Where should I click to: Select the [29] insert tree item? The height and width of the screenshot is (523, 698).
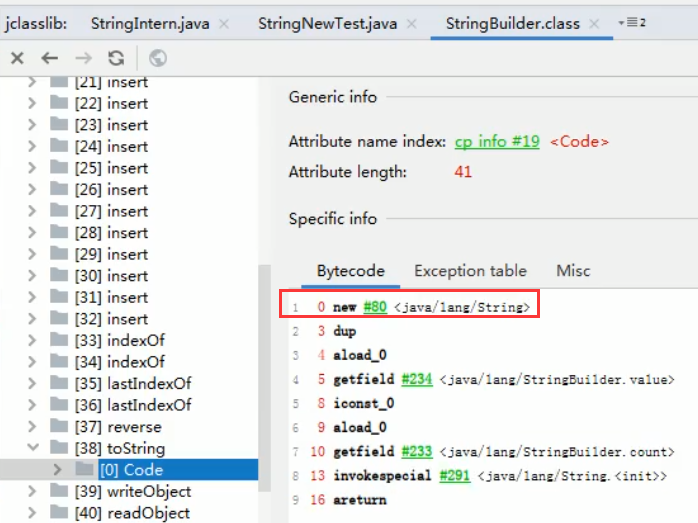[111, 254]
